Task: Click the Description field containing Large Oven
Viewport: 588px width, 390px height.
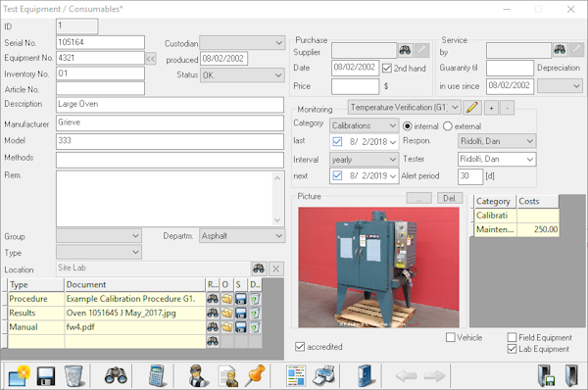Action: coord(170,105)
